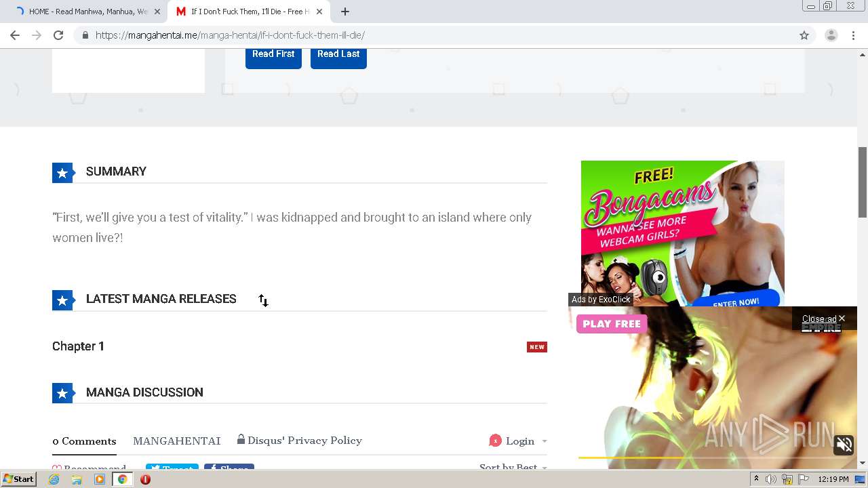Launch Internet Explorer from taskbar

(x=54, y=479)
